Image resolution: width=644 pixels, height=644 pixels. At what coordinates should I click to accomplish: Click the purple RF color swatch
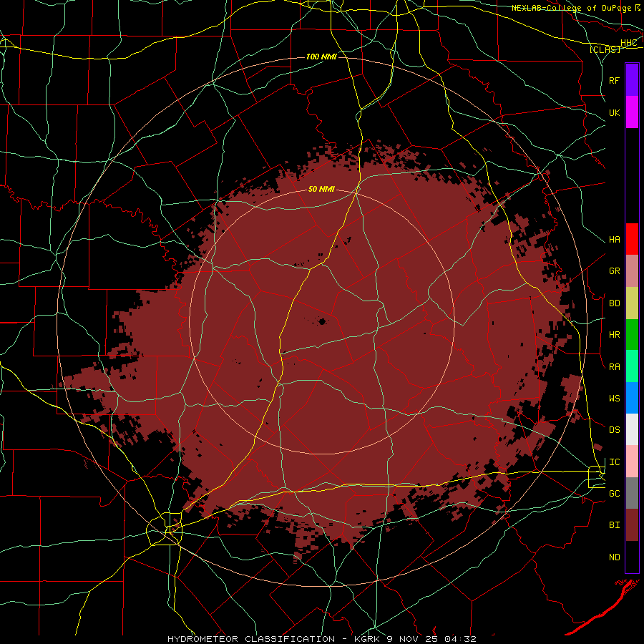(632, 80)
